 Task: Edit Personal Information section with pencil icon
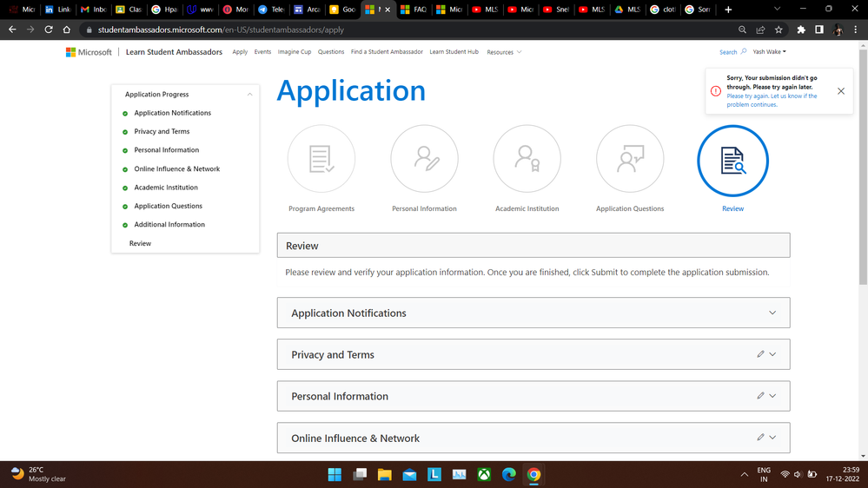coord(760,396)
